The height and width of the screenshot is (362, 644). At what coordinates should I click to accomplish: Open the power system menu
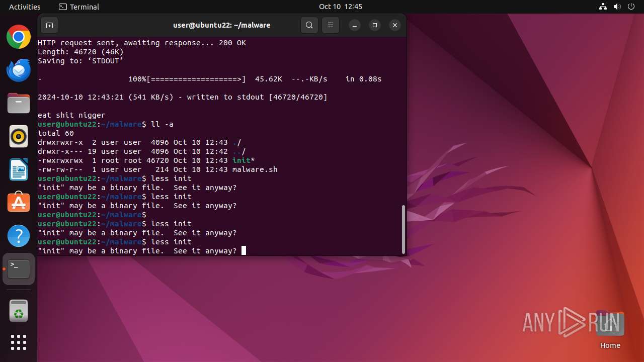pyautogui.click(x=631, y=7)
